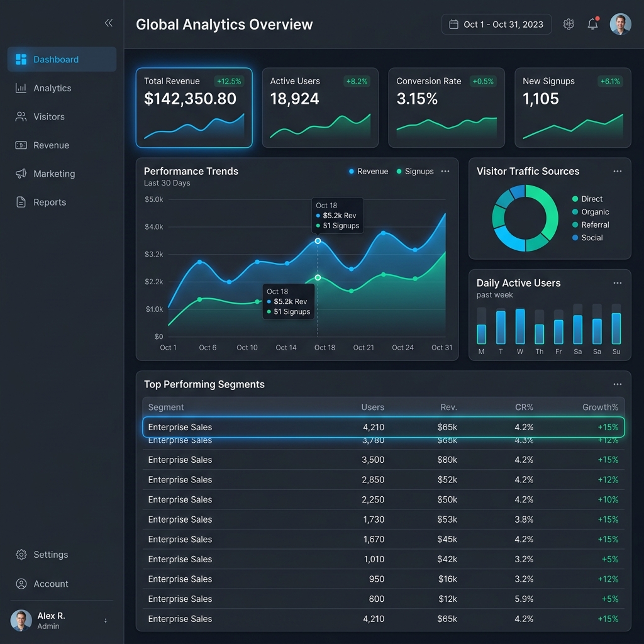Open the Settings sidebar link

coord(62,555)
